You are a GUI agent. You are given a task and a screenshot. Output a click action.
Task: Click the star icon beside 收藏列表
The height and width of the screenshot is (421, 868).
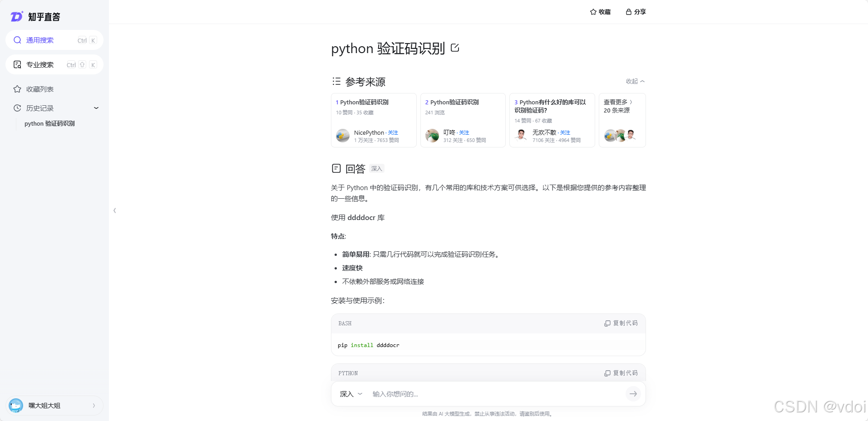(x=17, y=89)
